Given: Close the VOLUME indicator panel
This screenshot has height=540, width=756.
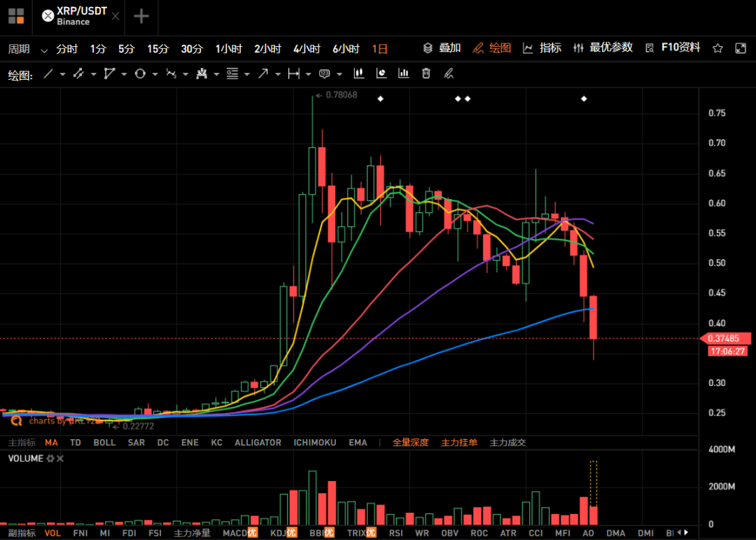Looking at the screenshot, I should (x=60, y=459).
